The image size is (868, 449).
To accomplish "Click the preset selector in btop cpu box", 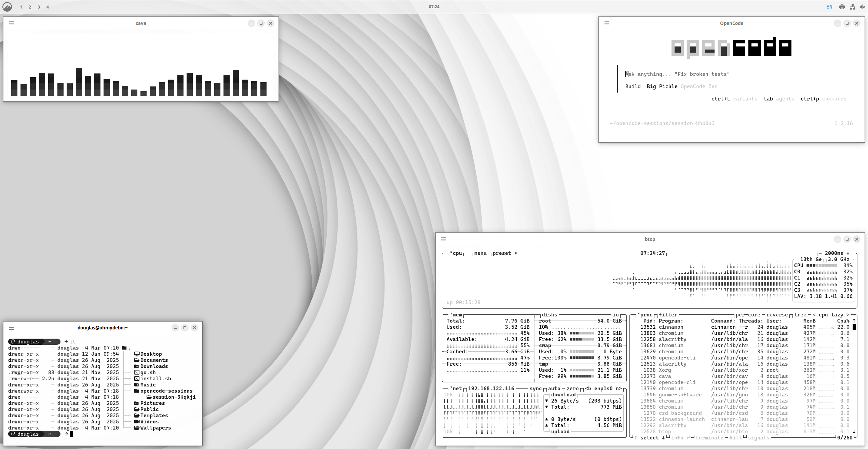I will pos(502,253).
